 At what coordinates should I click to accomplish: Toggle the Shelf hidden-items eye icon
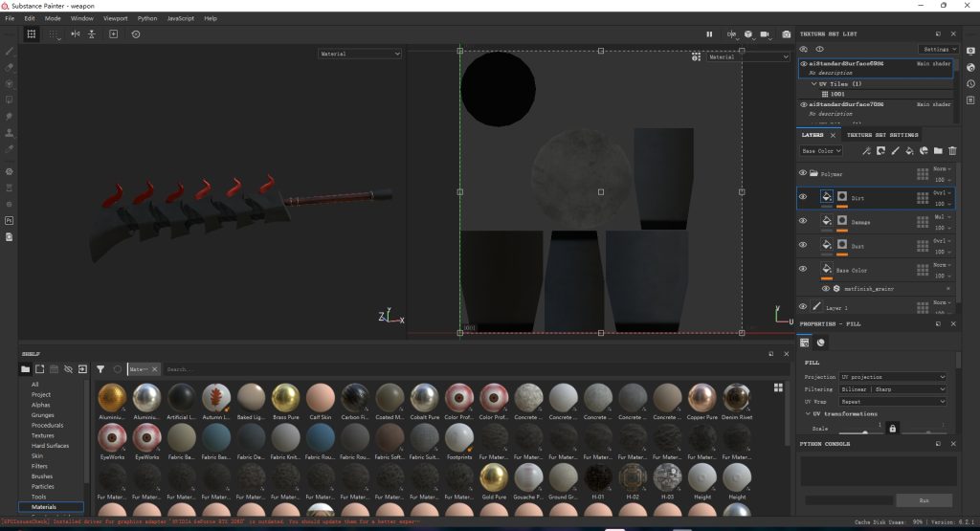[x=68, y=369]
